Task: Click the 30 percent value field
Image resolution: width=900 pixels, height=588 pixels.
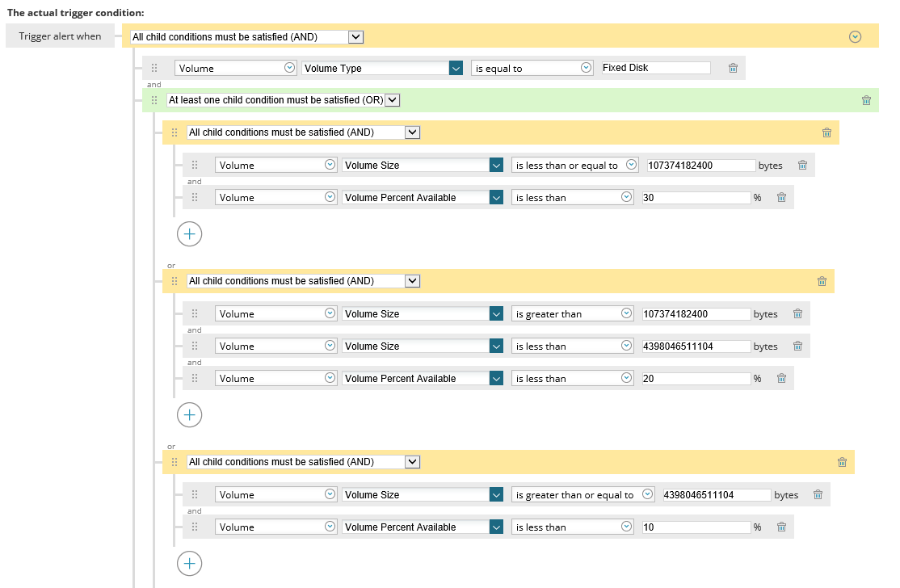Action: (x=696, y=197)
